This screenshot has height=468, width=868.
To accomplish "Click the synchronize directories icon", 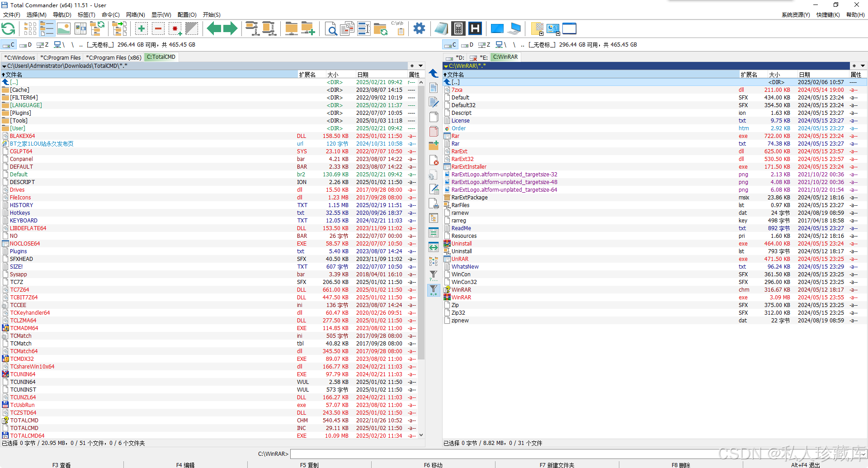I will coord(381,29).
